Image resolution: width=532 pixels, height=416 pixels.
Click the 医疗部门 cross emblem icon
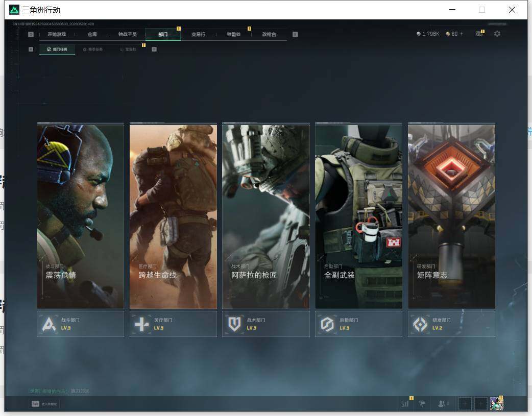tap(141, 324)
